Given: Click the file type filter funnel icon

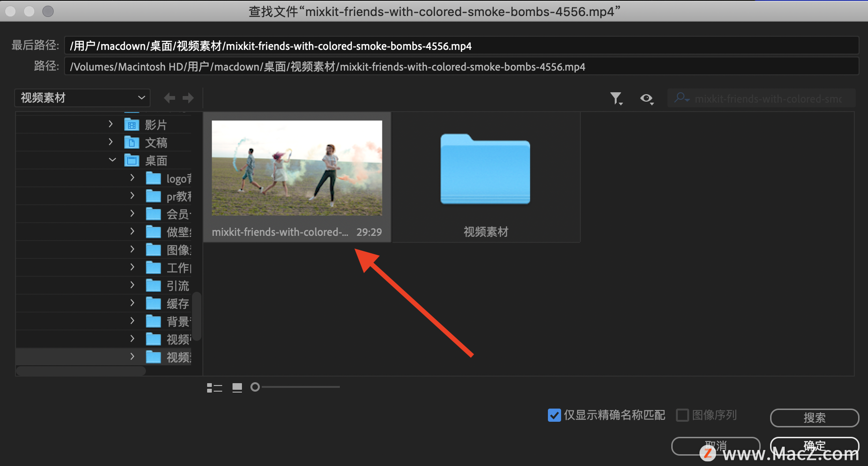Looking at the screenshot, I should (616, 98).
